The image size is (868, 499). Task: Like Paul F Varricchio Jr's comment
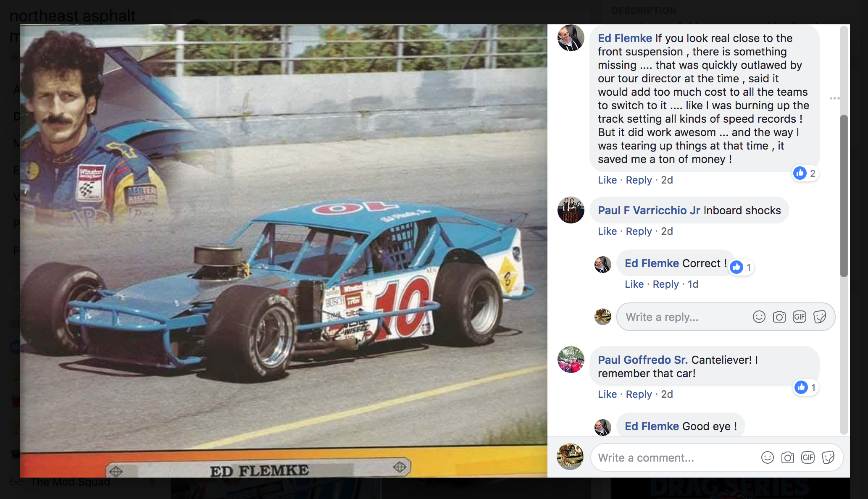point(607,231)
